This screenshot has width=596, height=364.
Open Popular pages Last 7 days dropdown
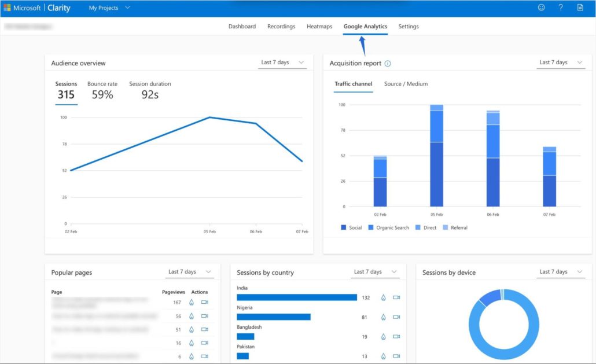[190, 271]
